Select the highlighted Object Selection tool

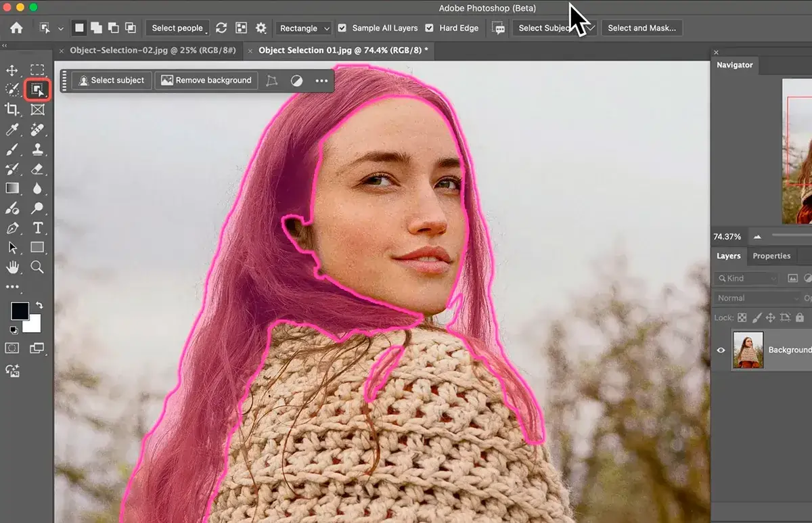(37, 89)
